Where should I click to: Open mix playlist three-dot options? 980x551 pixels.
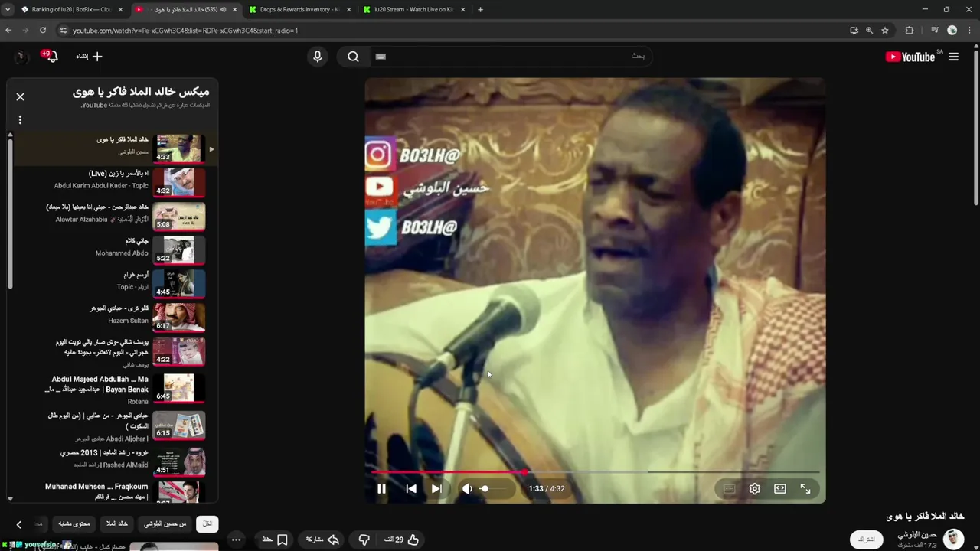[21, 119]
